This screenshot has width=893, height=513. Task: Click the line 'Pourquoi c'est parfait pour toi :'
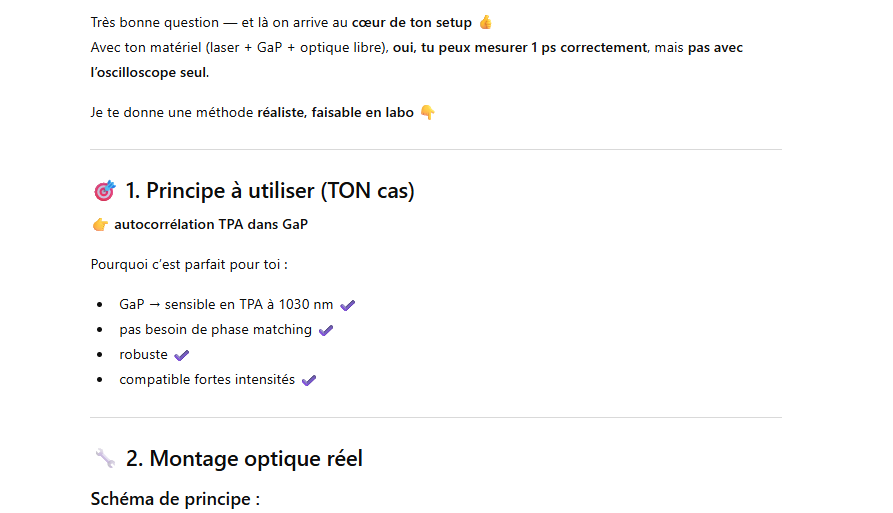189,265
